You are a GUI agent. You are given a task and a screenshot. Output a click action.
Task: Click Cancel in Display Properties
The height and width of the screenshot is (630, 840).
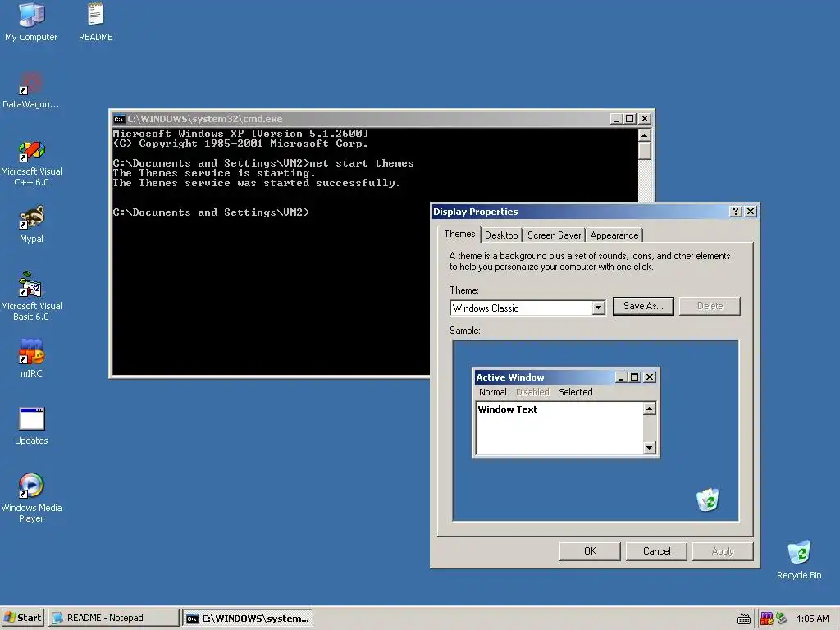pyautogui.click(x=656, y=551)
